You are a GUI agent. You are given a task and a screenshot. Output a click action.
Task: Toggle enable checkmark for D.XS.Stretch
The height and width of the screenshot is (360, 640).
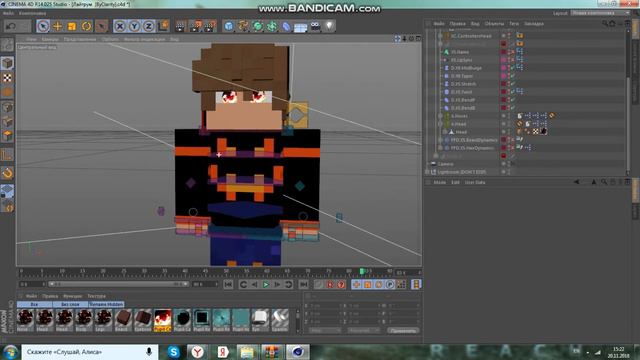[x=513, y=84]
